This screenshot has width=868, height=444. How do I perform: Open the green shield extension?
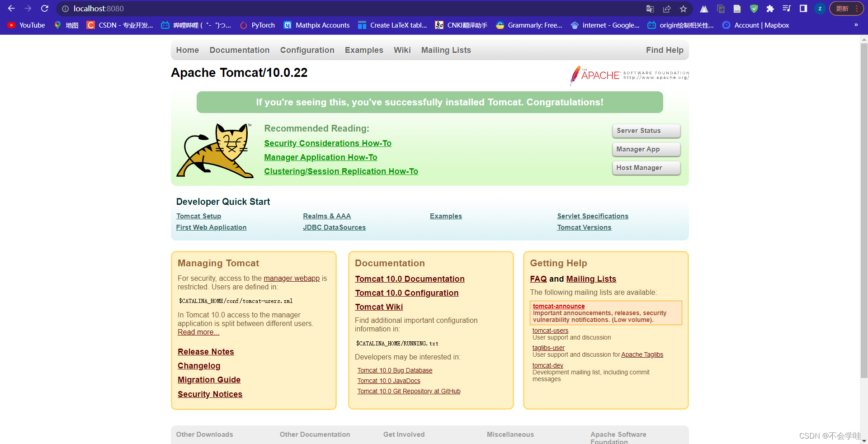click(x=754, y=9)
